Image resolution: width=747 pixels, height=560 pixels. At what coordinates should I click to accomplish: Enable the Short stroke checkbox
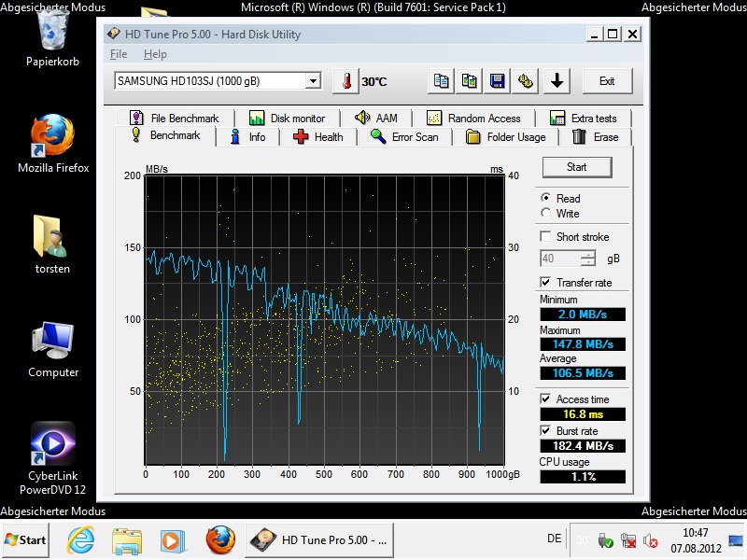[546, 237]
